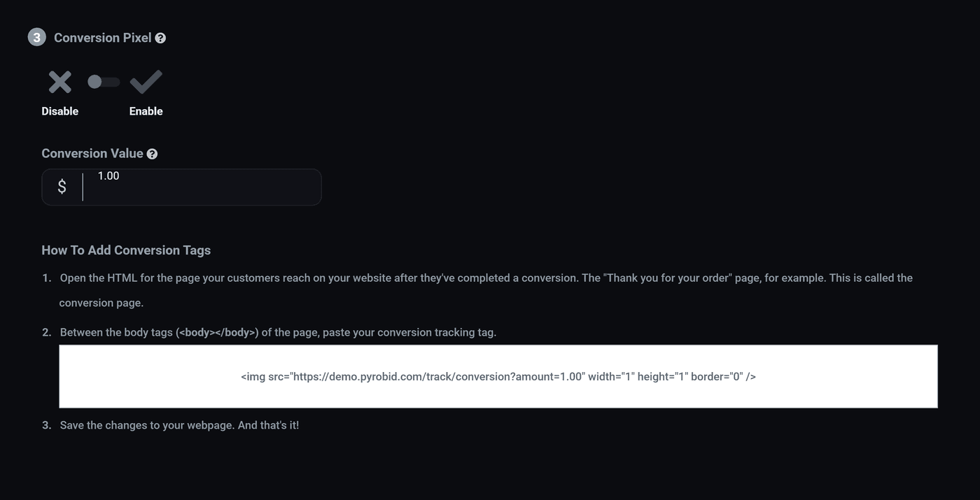Click the help icon beside Conversion Value

pyautogui.click(x=152, y=154)
